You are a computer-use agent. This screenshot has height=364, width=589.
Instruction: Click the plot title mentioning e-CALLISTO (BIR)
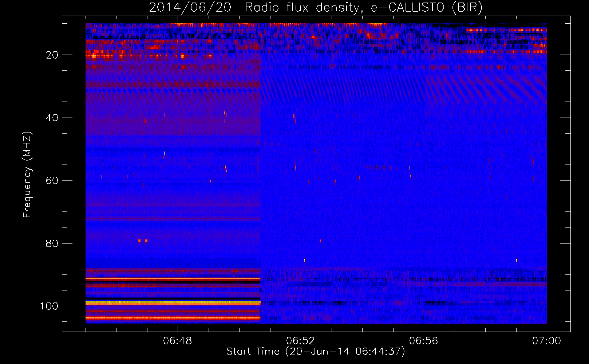(x=316, y=7)
